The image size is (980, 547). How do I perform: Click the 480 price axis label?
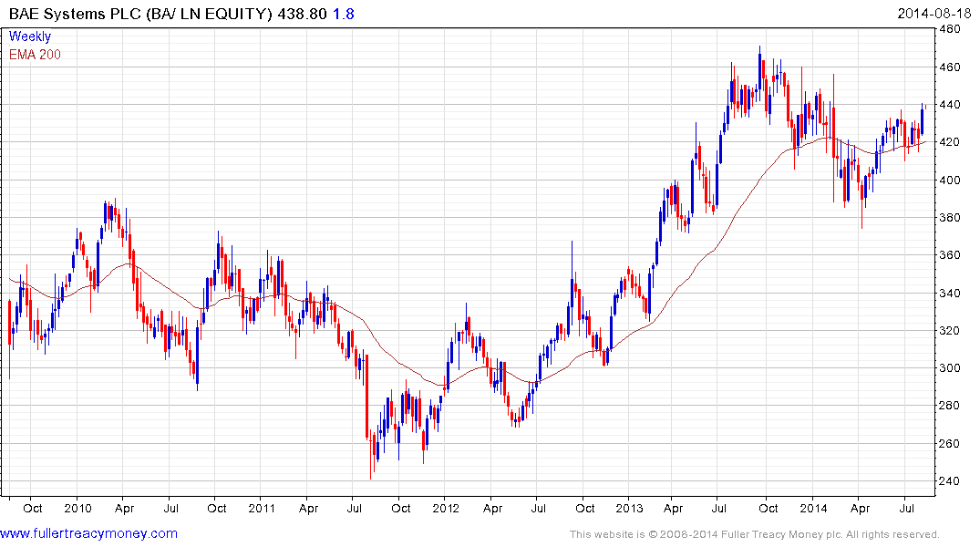pyautogui.click(x=953, y=29)
